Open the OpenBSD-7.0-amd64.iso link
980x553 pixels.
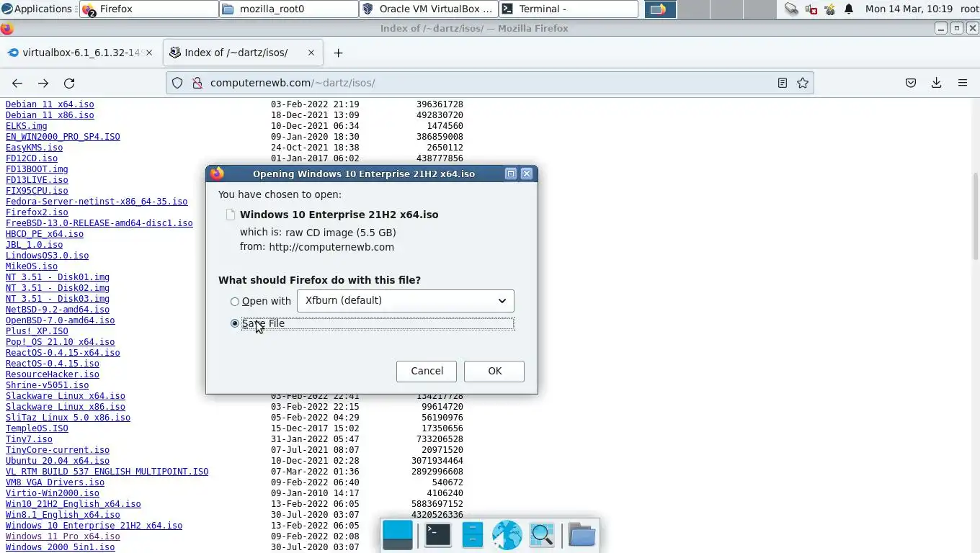60,320
